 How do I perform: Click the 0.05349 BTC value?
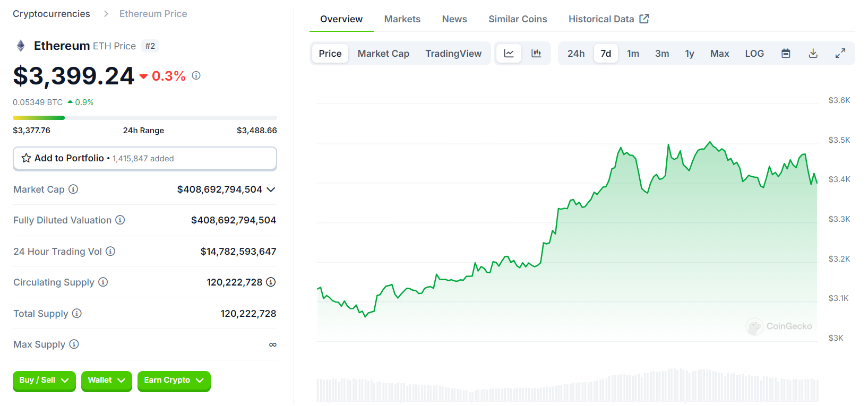click(38, 102)
